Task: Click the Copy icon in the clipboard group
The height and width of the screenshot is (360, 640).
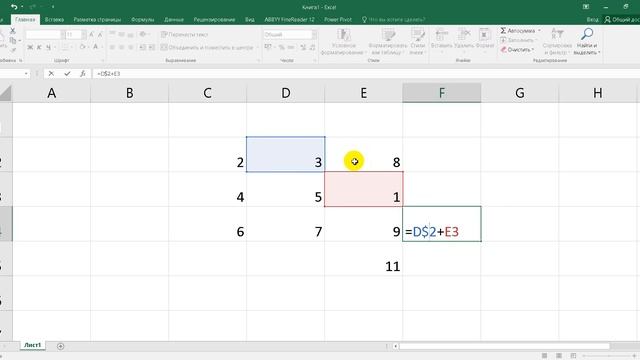Action: click(13, 40)
